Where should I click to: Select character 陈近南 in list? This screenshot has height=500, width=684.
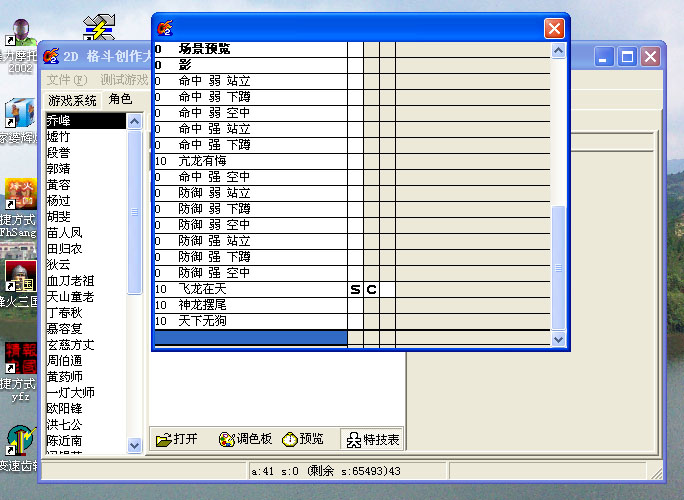(x=86, y=441)
